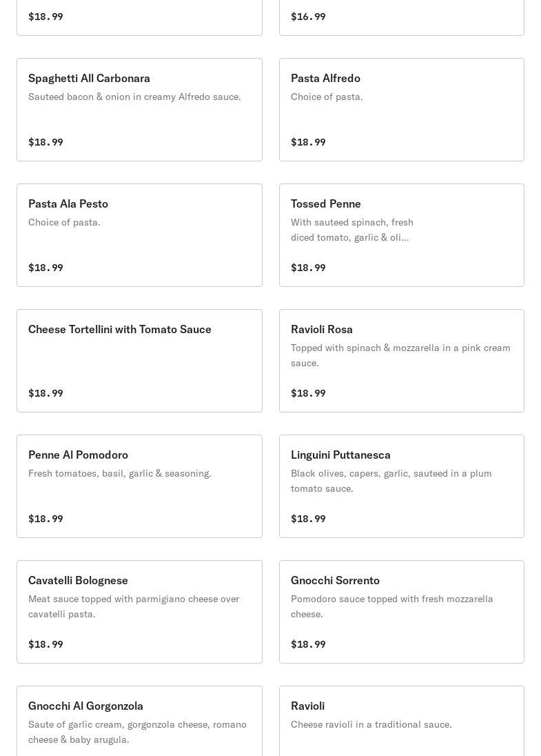Open the Gnocchi Sorrento item
The width and height of the screenshot is (541, 756).
click(x=402, y=611)
